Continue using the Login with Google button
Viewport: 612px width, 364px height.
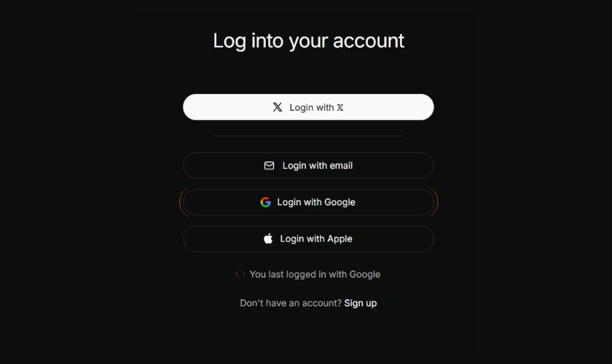click(308, 202)
